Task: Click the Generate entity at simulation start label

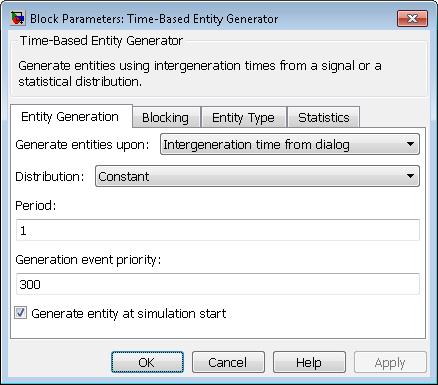Action: [x=129, y=313]
